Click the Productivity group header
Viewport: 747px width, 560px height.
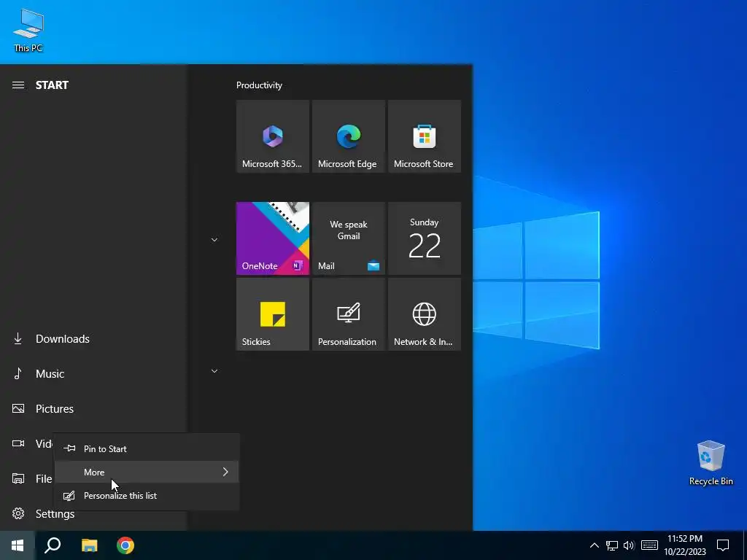[x=259, y=85]
